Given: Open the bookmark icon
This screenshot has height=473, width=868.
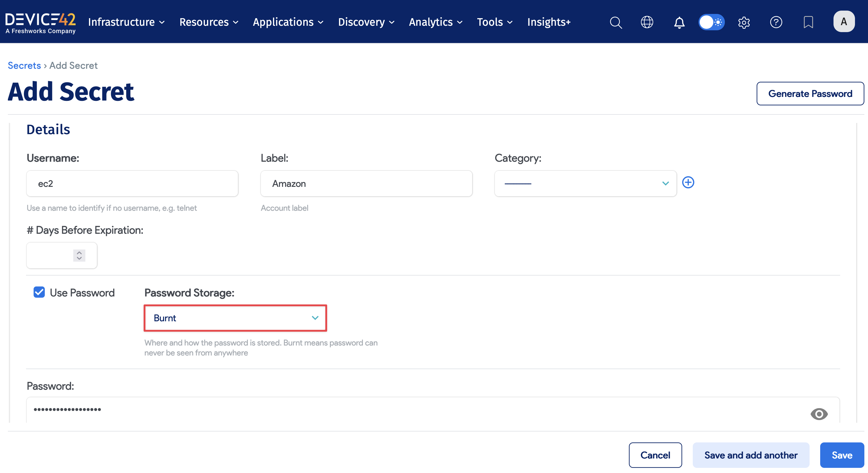Looking at the screenshot, I should pyautogui.click(x=808, y=22).
